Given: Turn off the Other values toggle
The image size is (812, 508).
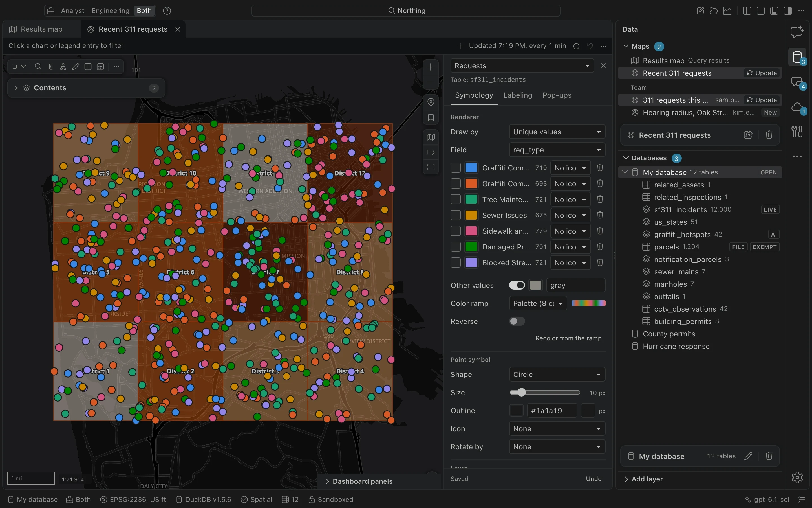Looking at the screenshot, I should 517,285.
